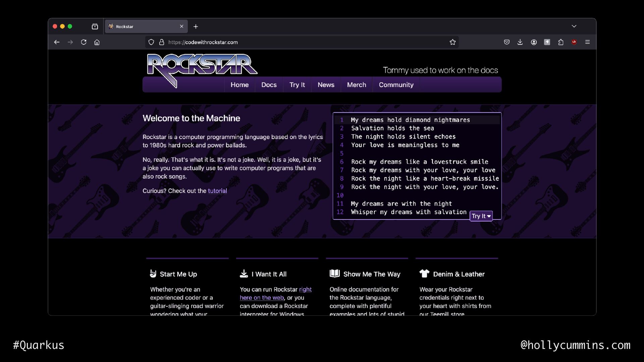Click the uBlock Origin shield icon

[x=574, y=42]
